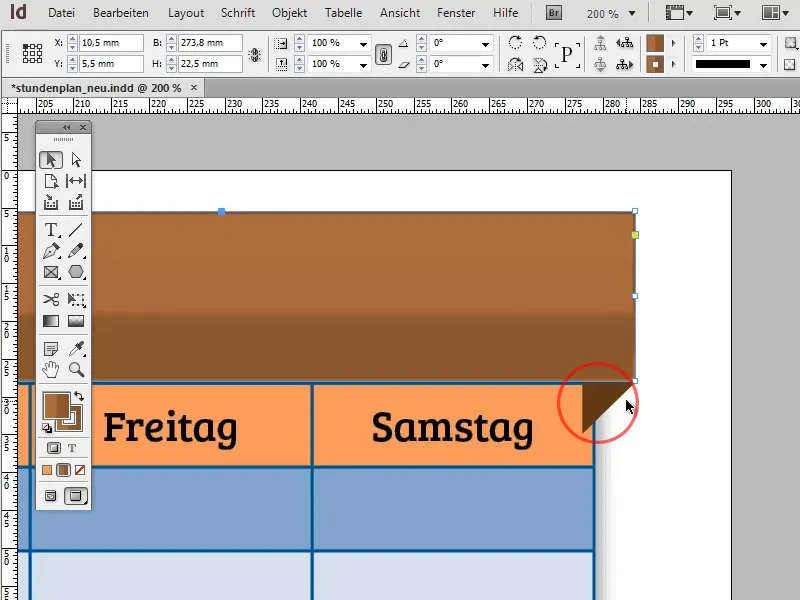The height and width of the screenshot is (600, 800).
Task: Select the Note tool
Action: [x=51, y=348]
